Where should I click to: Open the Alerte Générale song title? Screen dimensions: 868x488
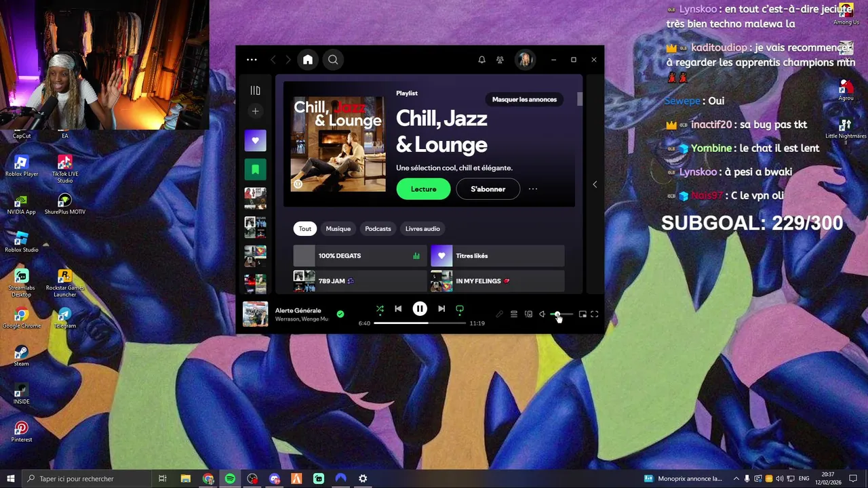[298, 310]
